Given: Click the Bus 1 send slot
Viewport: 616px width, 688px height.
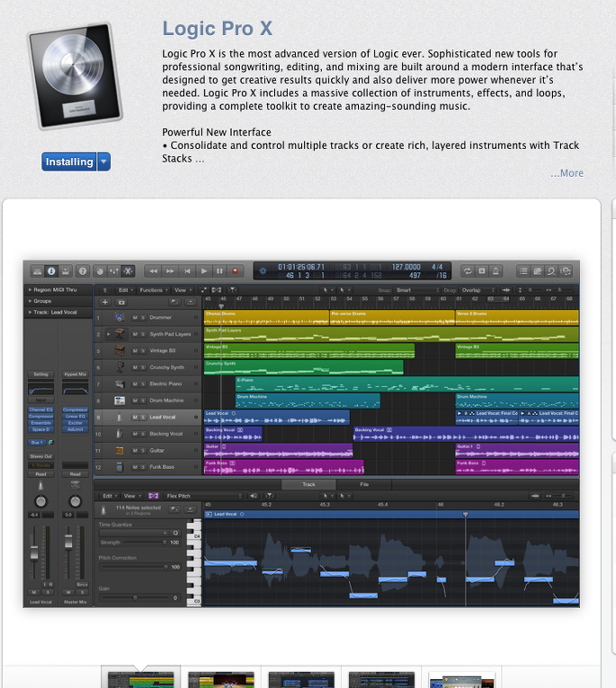Looking at the screenshot, I should tap(38, 442).
